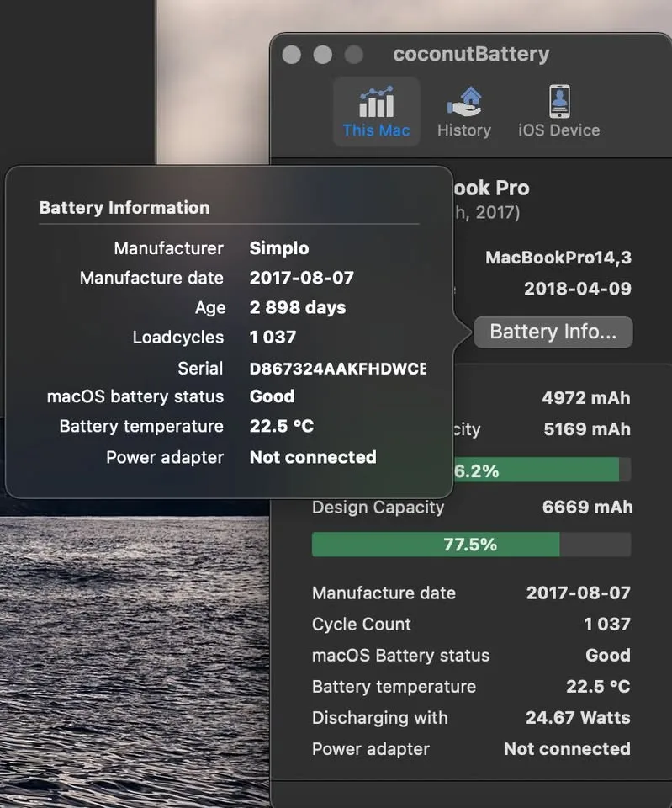Screen dimensions: 672x808
Task: Click the Manufacturer label in the popover
Action: (x=169, y=248)
